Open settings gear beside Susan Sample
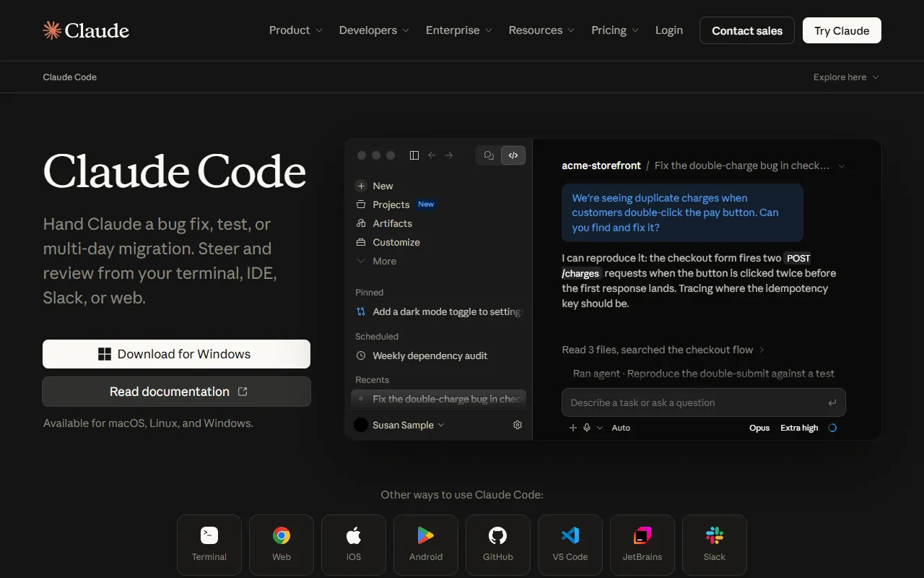This screenshot has width=924, height=578. [x=518, y=425]
